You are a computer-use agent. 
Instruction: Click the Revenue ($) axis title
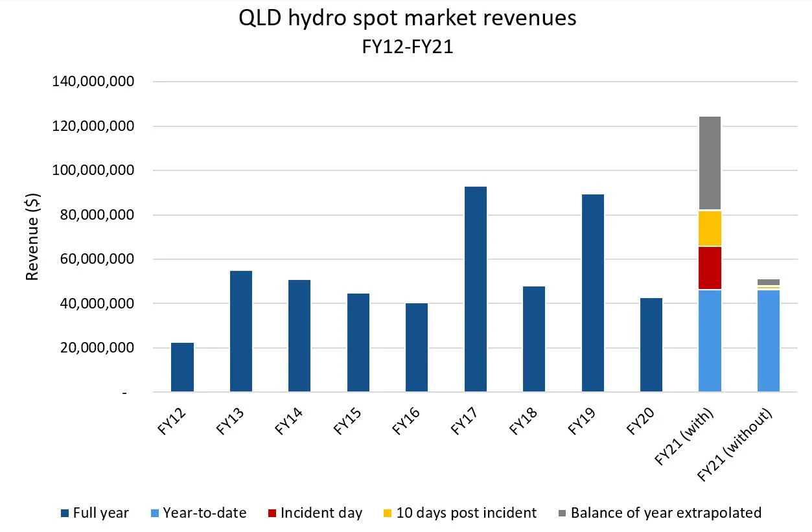click(35, 236)
